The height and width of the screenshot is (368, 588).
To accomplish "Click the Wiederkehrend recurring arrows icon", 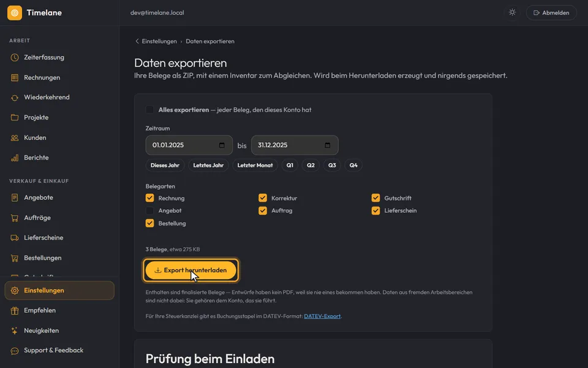I will click(x=15, y=98).
